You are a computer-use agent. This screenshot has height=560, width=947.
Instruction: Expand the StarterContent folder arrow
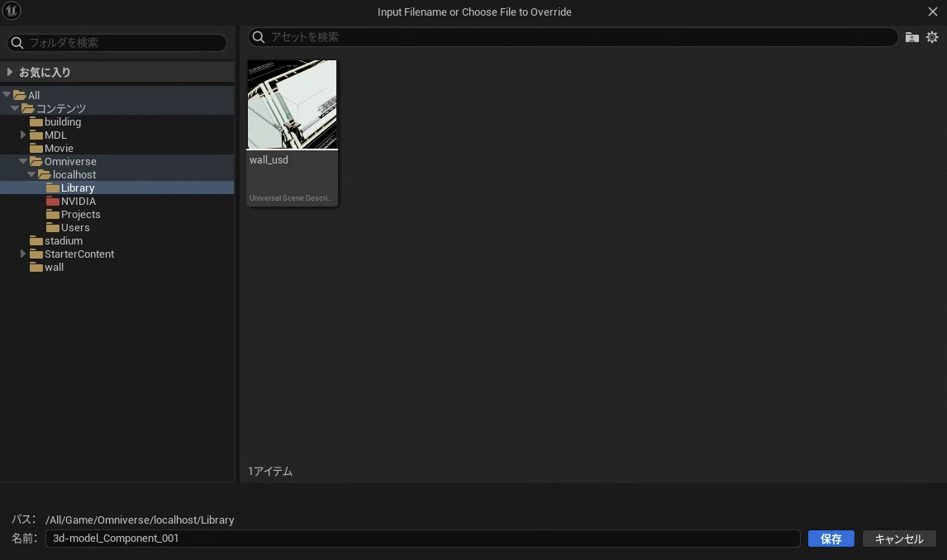click(x=23, y=254)
